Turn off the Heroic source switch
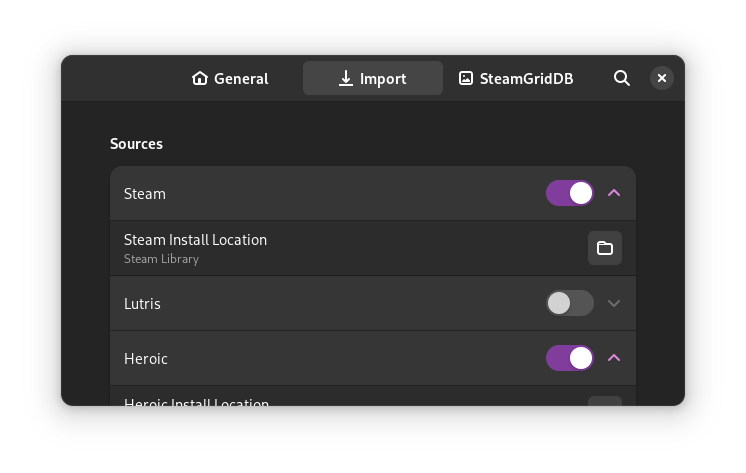Image resolution: width=746 pixels, height=473 pixels. tap(570, 358)
